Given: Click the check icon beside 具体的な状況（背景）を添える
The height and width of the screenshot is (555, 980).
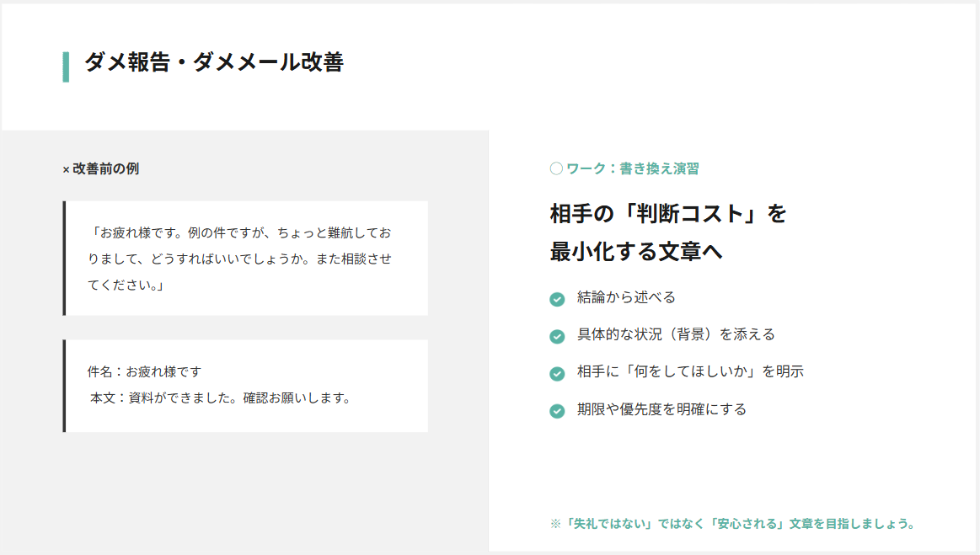Looking at the screenshot, I should click(x=557, y=337).
